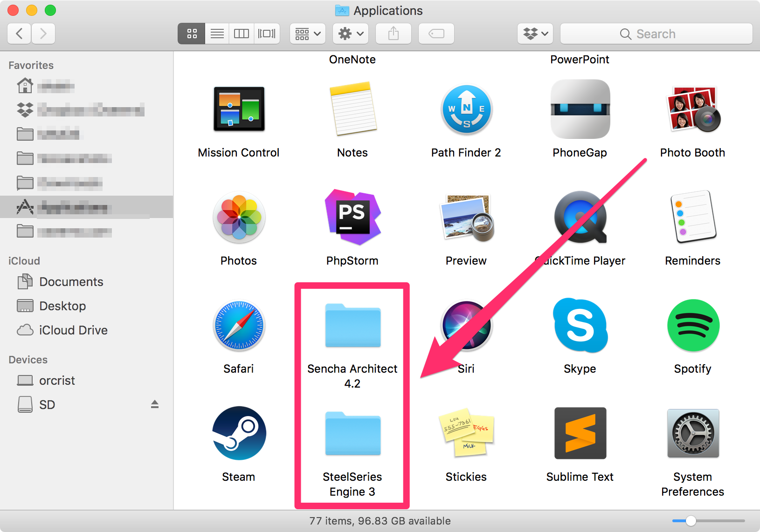Viewport: 760px width, 532px height.
Task: Open the Dropbox toolbar dropdown
Action: tap(535, 33)
